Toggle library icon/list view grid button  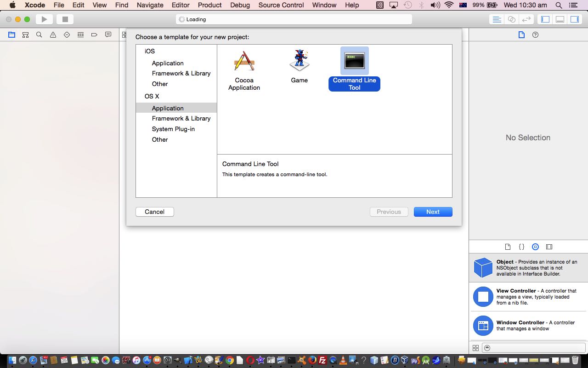tap(475, 348)
